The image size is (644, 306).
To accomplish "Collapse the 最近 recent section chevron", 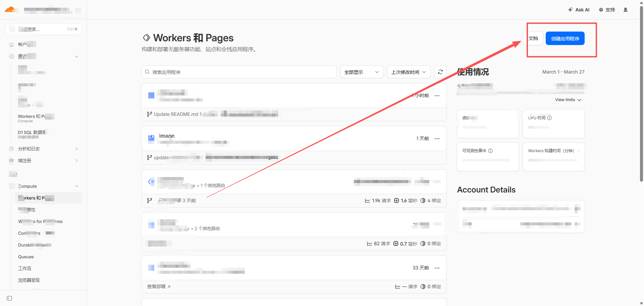I will [x=76, y=56].
